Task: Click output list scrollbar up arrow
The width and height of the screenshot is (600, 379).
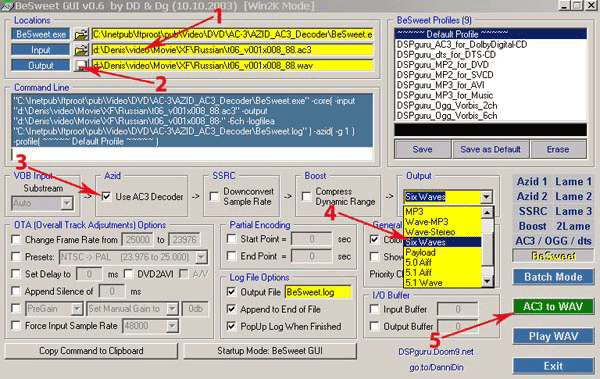Action: (487, 212)
